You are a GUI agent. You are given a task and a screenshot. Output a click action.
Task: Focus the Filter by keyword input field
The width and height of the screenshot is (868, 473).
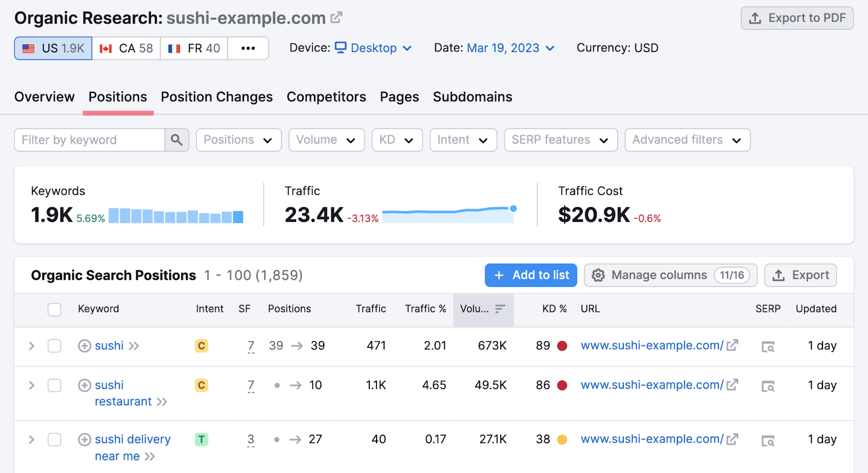pos(90,140)
